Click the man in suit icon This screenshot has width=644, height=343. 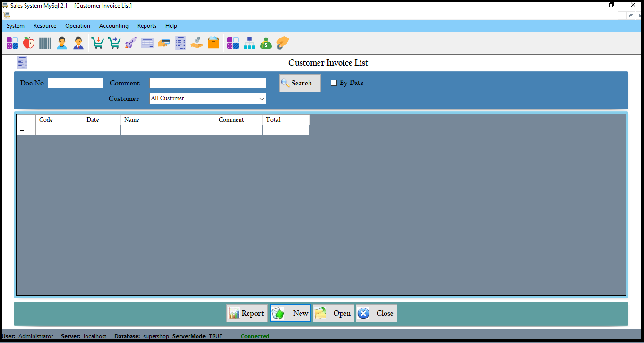coord(78,43)
